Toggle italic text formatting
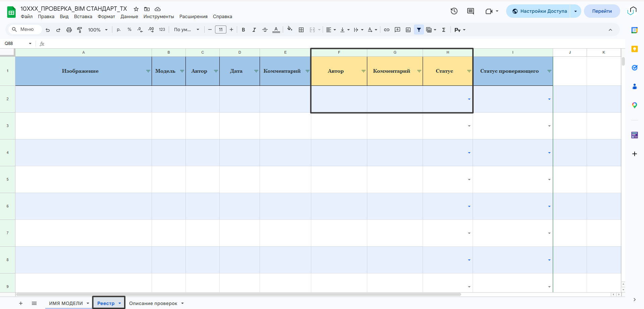 click(254, 30)
